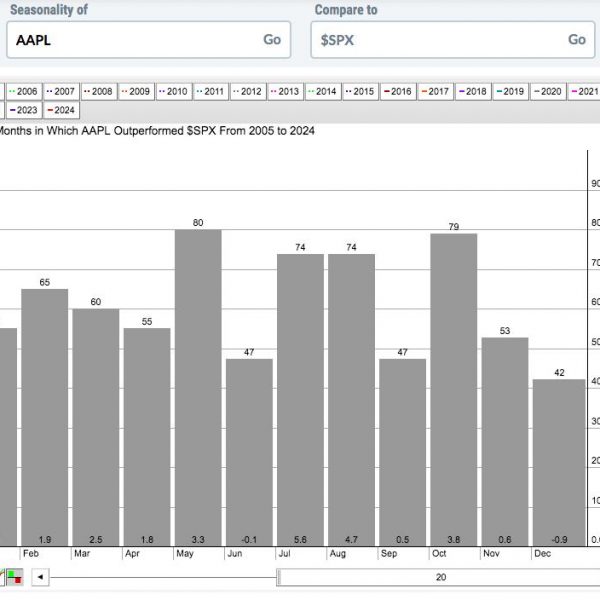Click the chart title text
600x600 pixels.
(x=155, y=131)
